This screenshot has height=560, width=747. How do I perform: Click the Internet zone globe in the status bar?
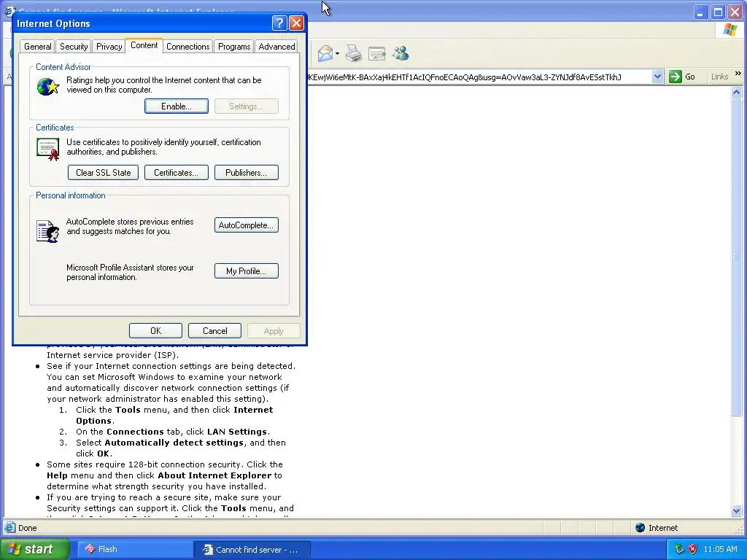[640, 528]
